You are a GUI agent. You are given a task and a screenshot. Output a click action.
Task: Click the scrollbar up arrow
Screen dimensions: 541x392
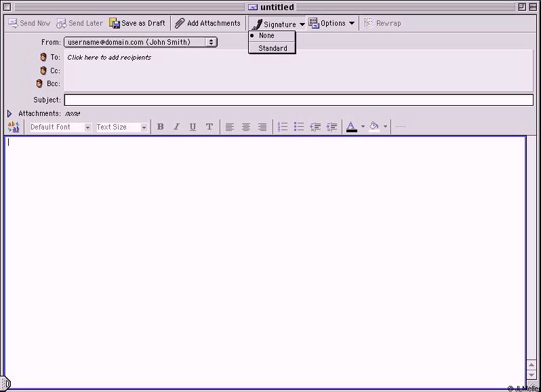click(532, 365)
